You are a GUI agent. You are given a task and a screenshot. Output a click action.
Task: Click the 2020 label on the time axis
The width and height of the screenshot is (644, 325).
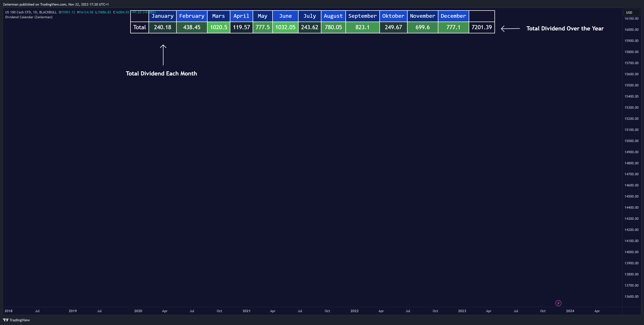point(138,311)
